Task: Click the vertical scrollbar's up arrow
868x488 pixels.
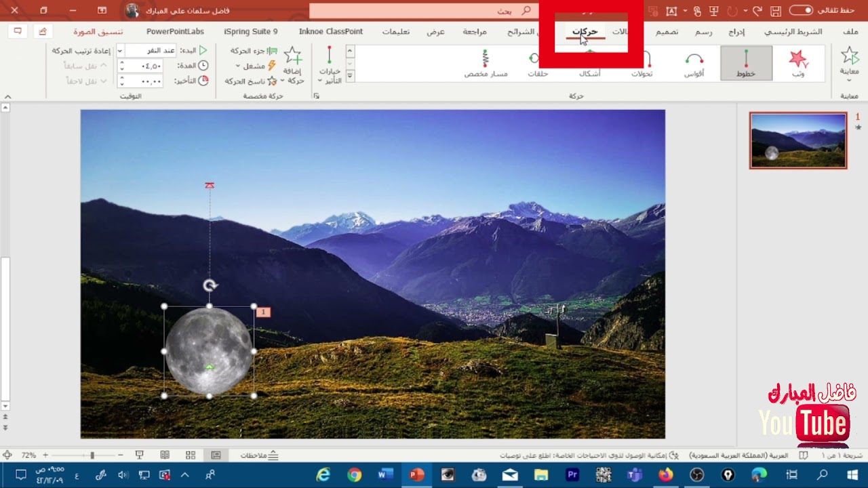Action: tap(5, 107)
